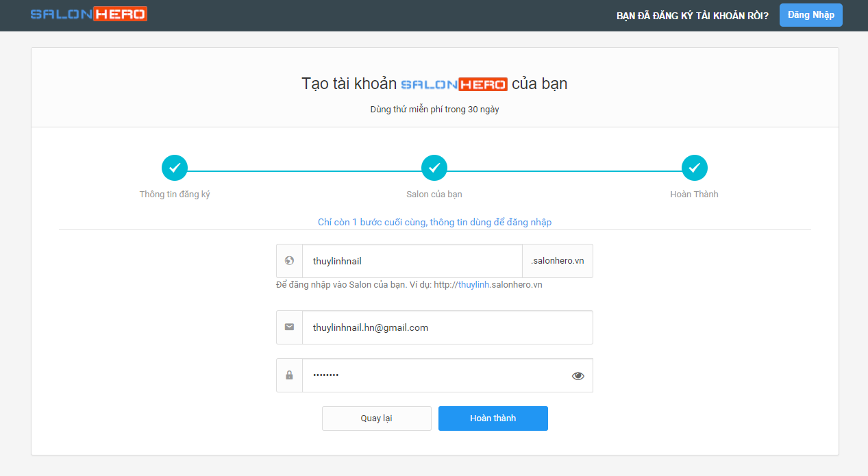Viewport: 868px width, 476px height.
Task: Click the padlock icon beside password field
Action: click(289, 375)
